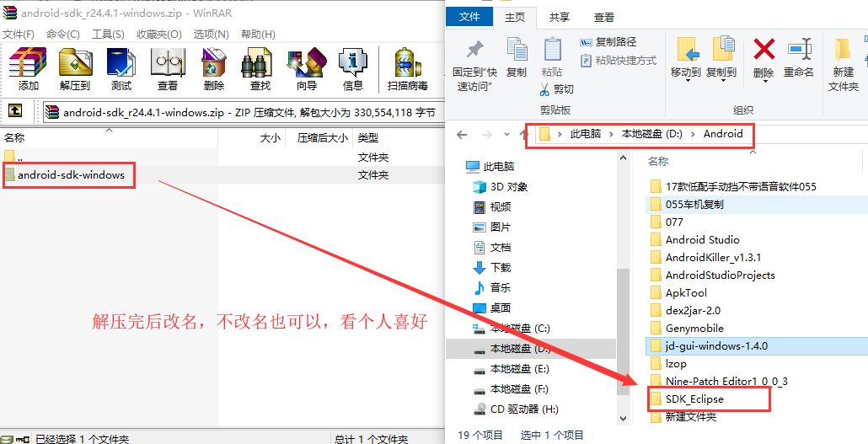Click the WinRAR Extract To (解压到) icon
The width and height of the screenshot is (868, 444).
click(x=75, y=62)
